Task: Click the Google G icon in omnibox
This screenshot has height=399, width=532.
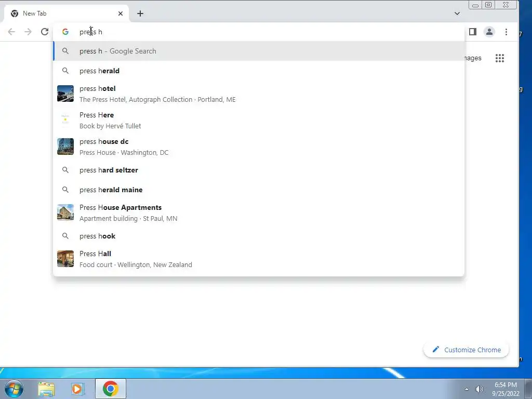Action: 65,32
